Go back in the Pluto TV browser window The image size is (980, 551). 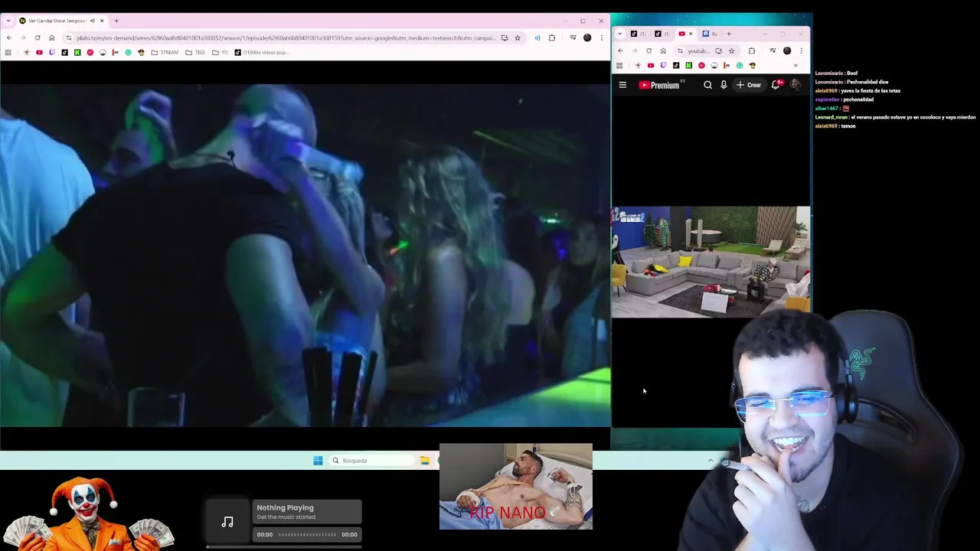tap(8, 37)
